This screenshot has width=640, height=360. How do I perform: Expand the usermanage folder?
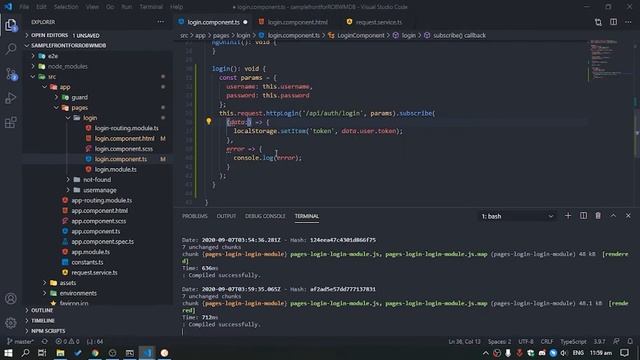click(100, 190)
